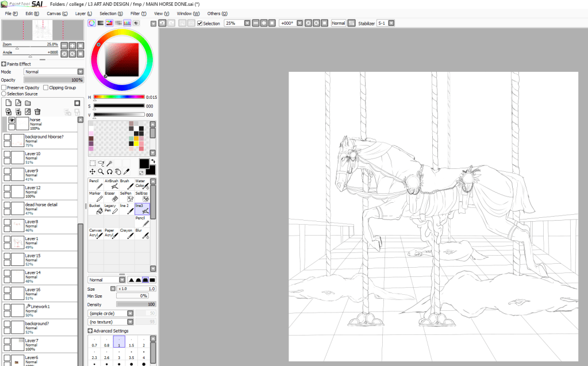Screen dimensions: 588x366
Task: Pick the AirBrush tool
Action: point(111,184)
